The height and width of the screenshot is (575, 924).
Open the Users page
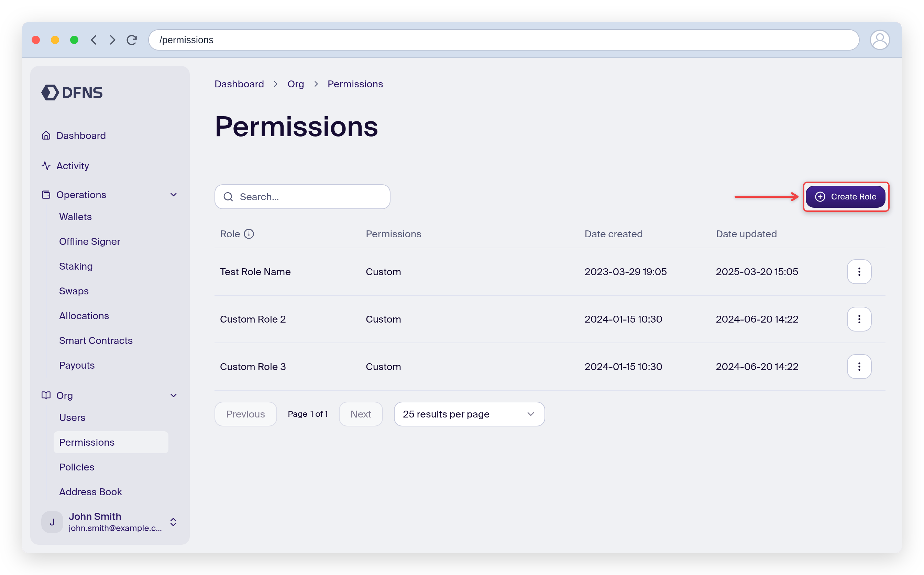click(x=72, y=417)
